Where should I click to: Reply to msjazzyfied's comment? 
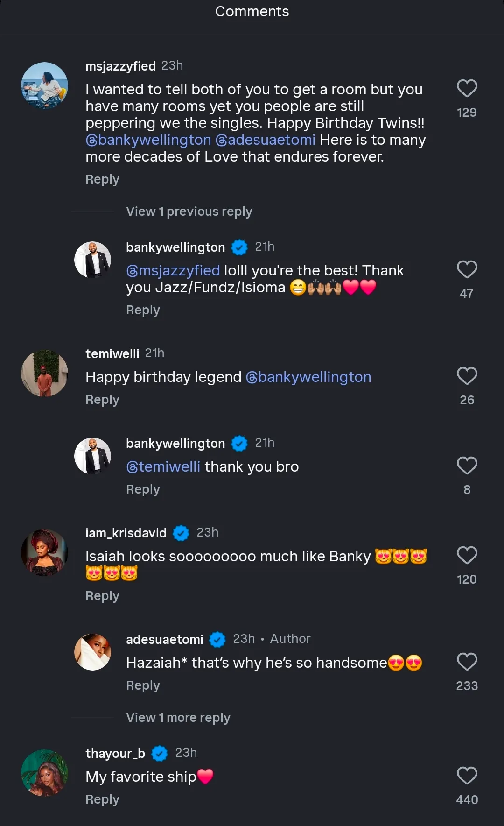coord(102,179)
